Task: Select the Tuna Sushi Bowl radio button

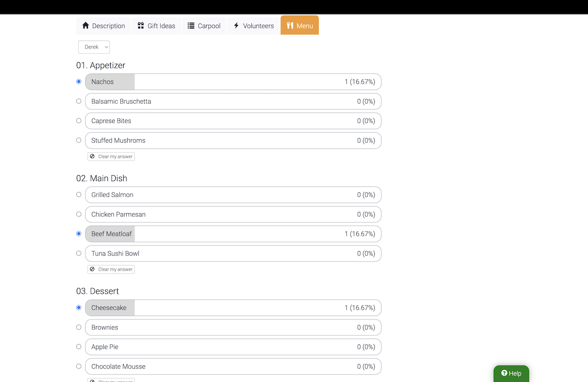Action: (x=79, y=253)
